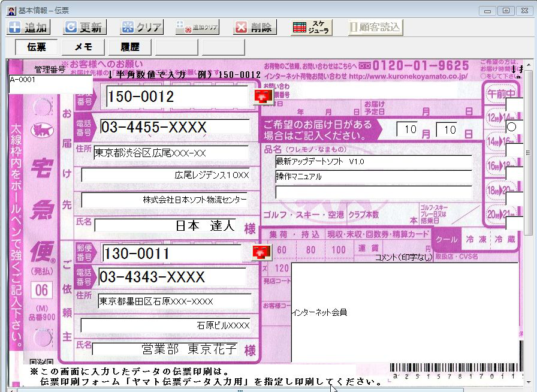Click the field 広尾レジデンス10XX
537x392 pixels.
166,175
